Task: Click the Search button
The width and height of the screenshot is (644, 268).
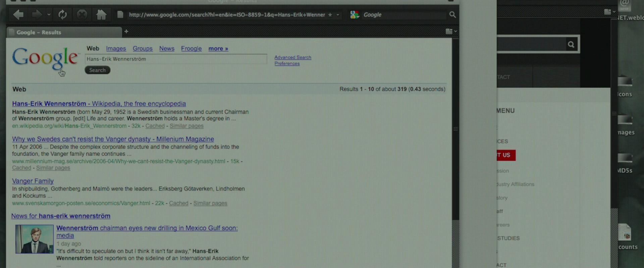Action: (x=97, y=70)
